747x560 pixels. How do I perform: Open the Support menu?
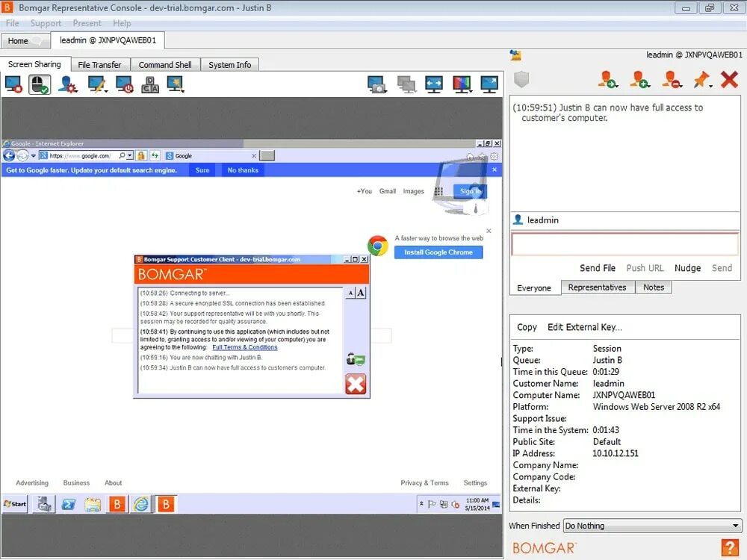click(x=46, y=23)
